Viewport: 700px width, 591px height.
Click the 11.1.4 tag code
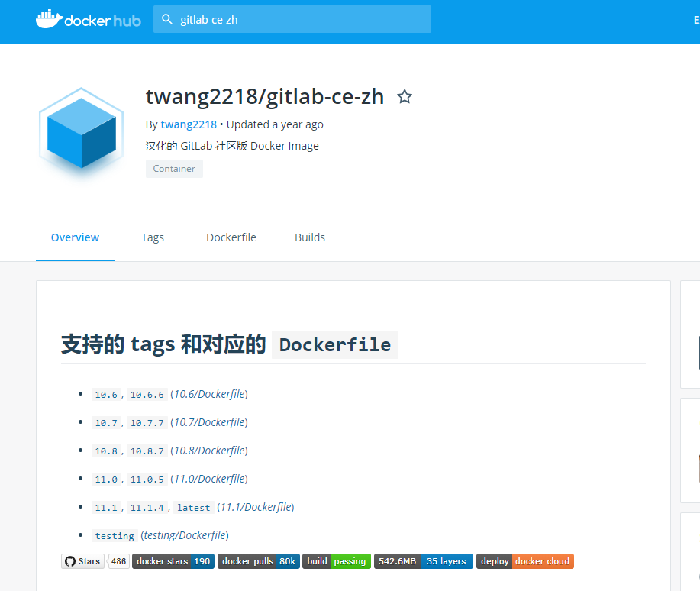(x=147, y=508)
